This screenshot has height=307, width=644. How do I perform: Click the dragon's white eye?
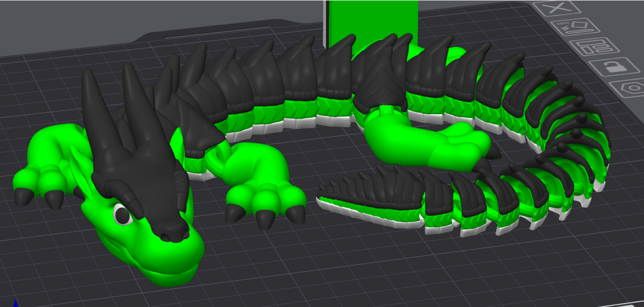click(122, 214)
